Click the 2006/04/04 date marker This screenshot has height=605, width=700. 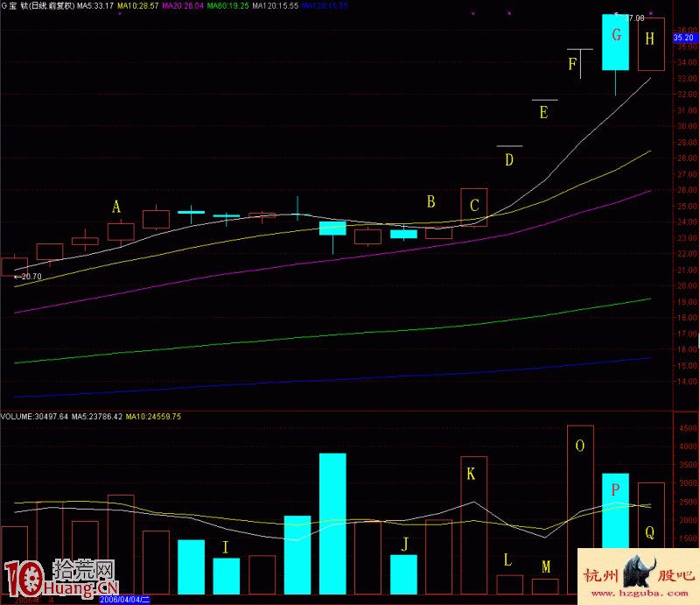pos(124,600)
